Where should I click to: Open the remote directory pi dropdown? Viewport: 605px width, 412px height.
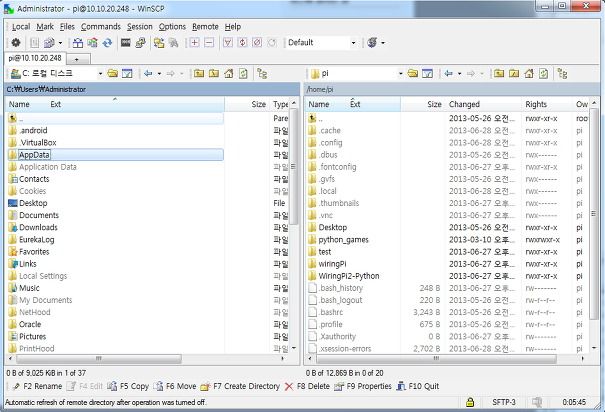[x=401, y=73]
